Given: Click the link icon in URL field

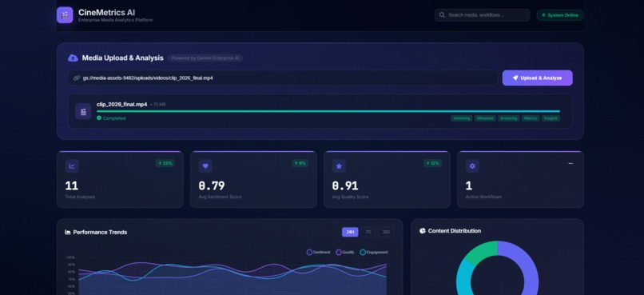Looking at the screenshot, I should (77, 78).
